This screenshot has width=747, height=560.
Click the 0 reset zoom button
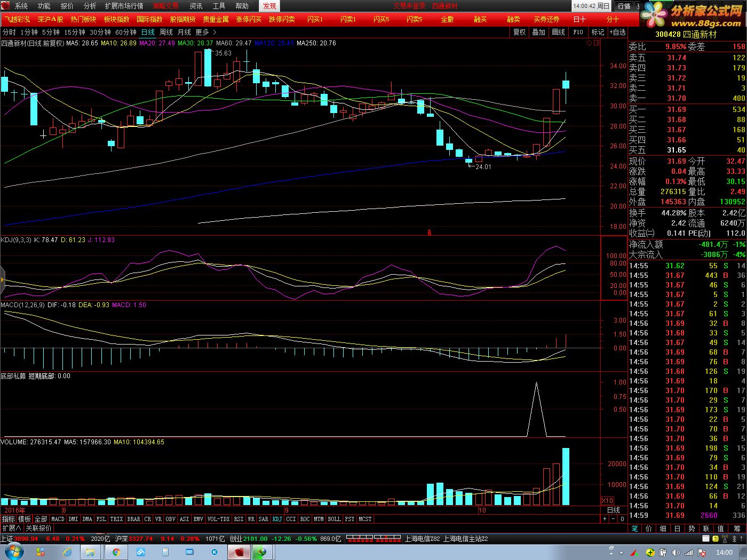(622, 519)
